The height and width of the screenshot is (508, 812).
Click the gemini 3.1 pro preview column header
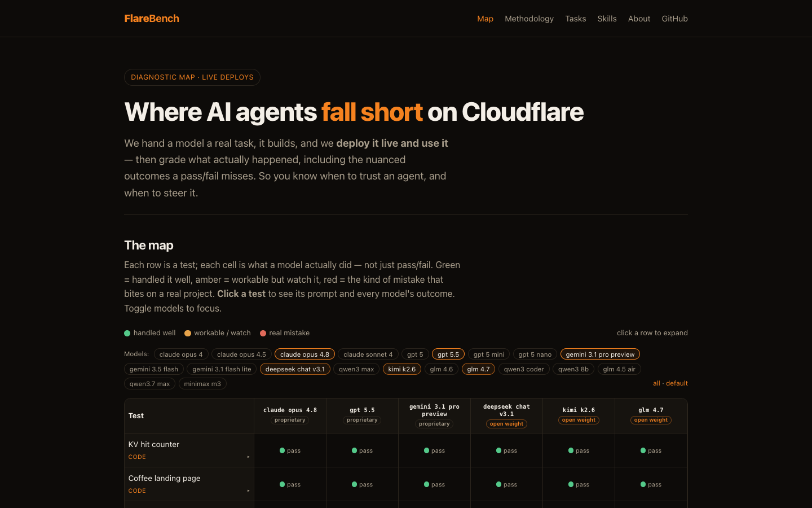434,416
